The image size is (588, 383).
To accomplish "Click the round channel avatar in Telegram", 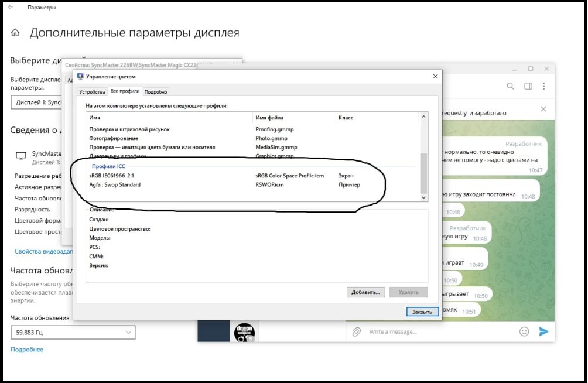I will pos(244,332).
